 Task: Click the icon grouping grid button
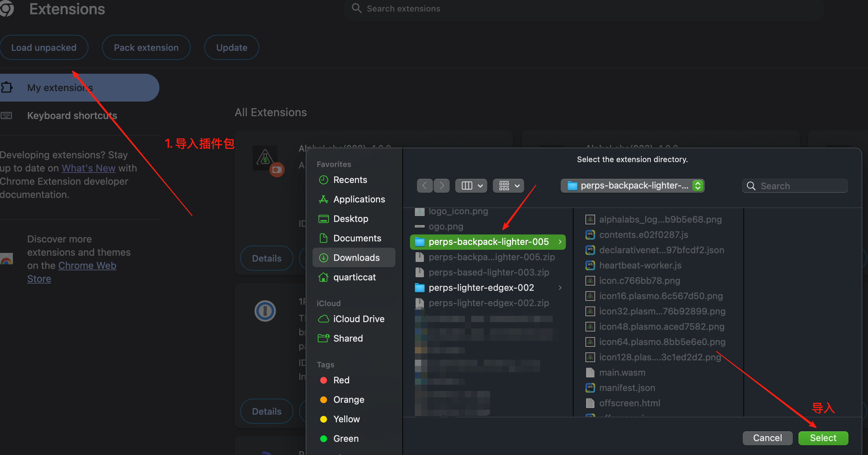click(504, 186)
